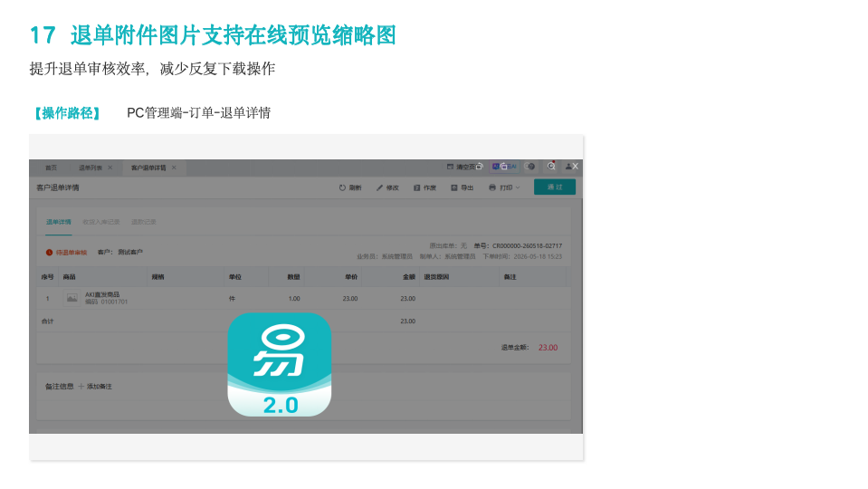Viewport: 868px width, 489px height.
Task: Open the search magnifier icon
Action: click(551, 166)
